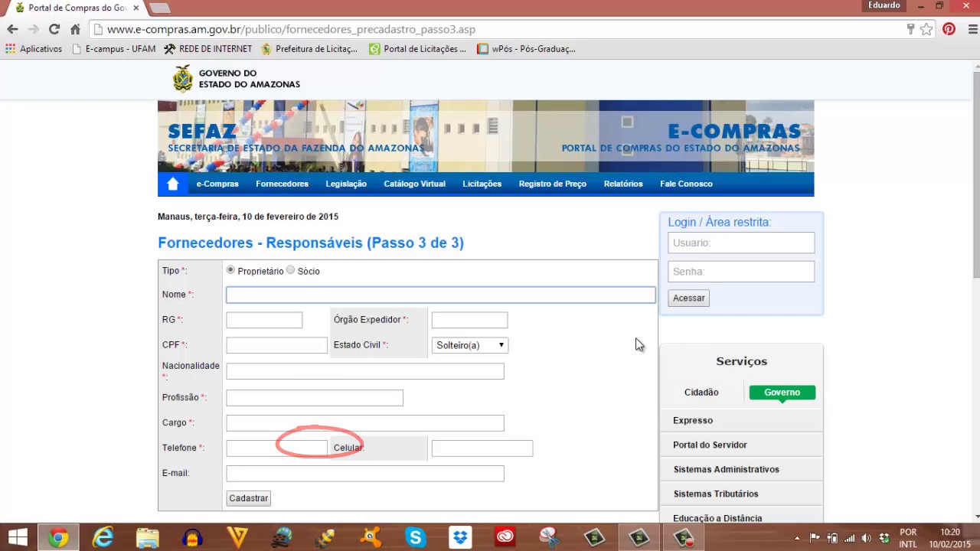Click into the Cargo input field
980x551 pixels.
365,423
